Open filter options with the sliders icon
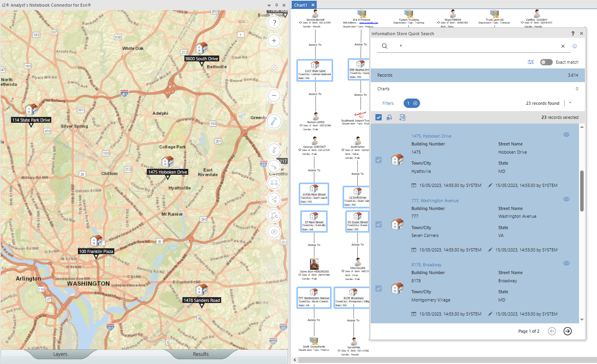Screen dimensions: 597x364 click(x=530, y=62)
